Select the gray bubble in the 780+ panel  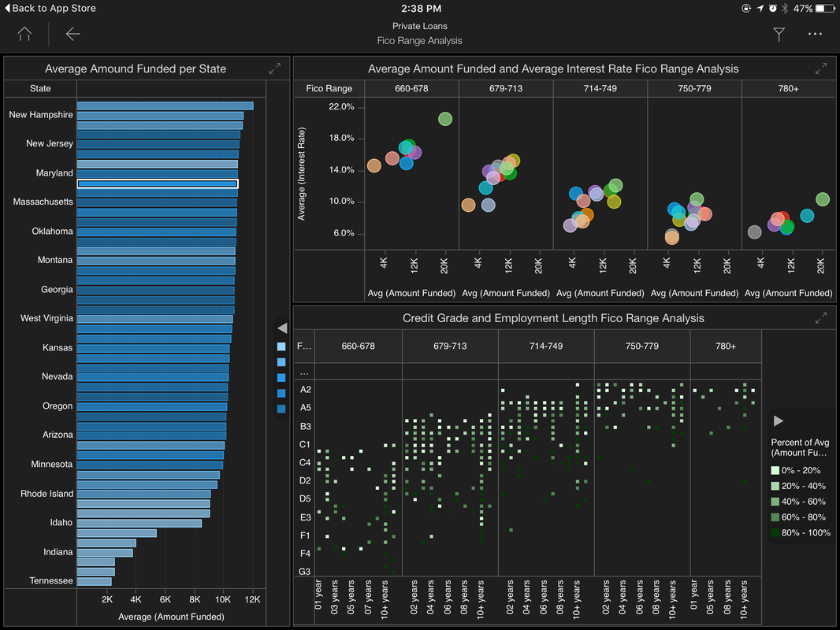tap(754, 232)
